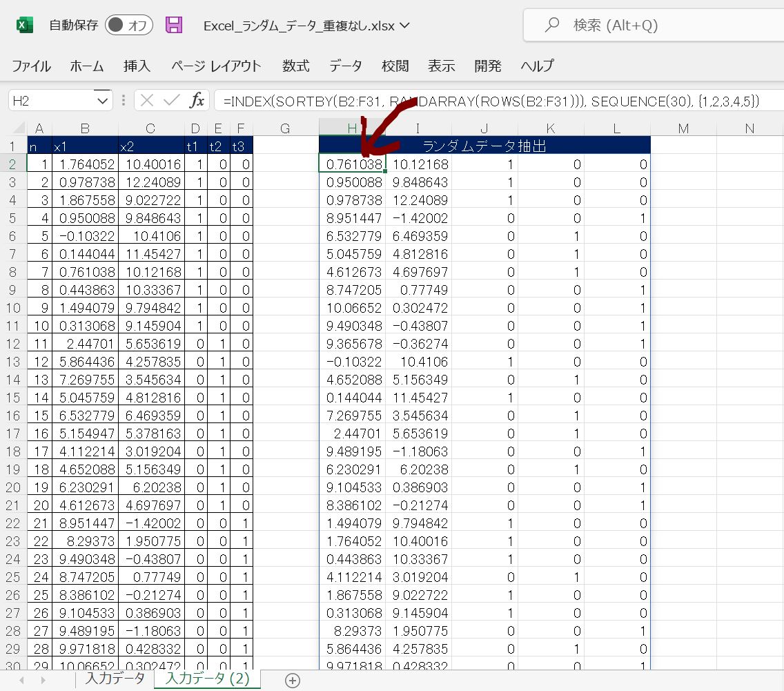Image resolution: width=784 pixels, height=691 pixels.
Task: Click the search box (検索)
Action: [x=653, y=25]
